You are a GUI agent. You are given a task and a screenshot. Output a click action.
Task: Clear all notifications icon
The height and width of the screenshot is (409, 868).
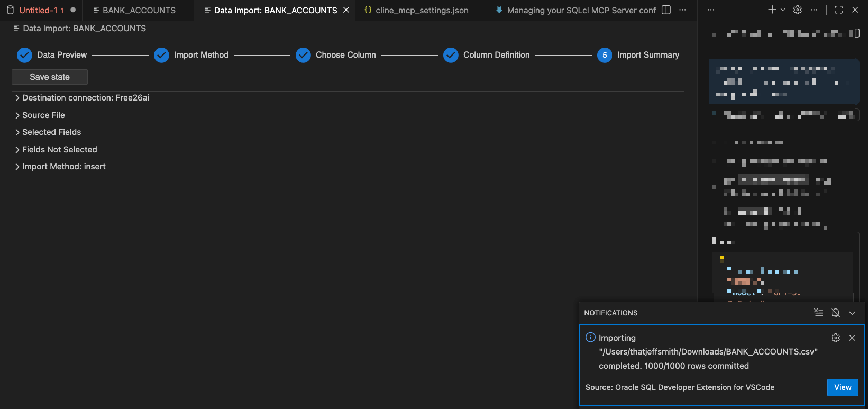[x=818, y=313]
